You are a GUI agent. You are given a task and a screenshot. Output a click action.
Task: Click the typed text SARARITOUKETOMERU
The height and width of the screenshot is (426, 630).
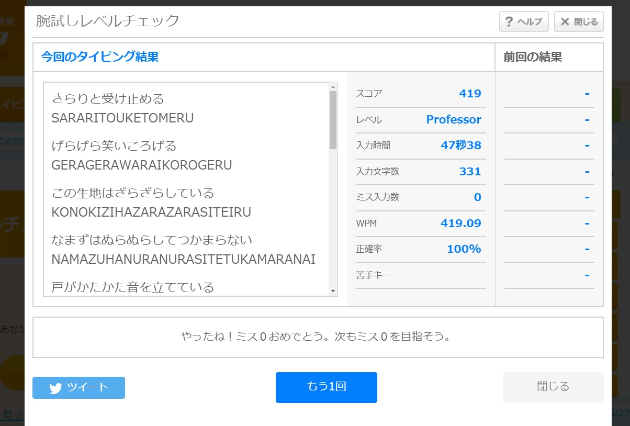122,118
